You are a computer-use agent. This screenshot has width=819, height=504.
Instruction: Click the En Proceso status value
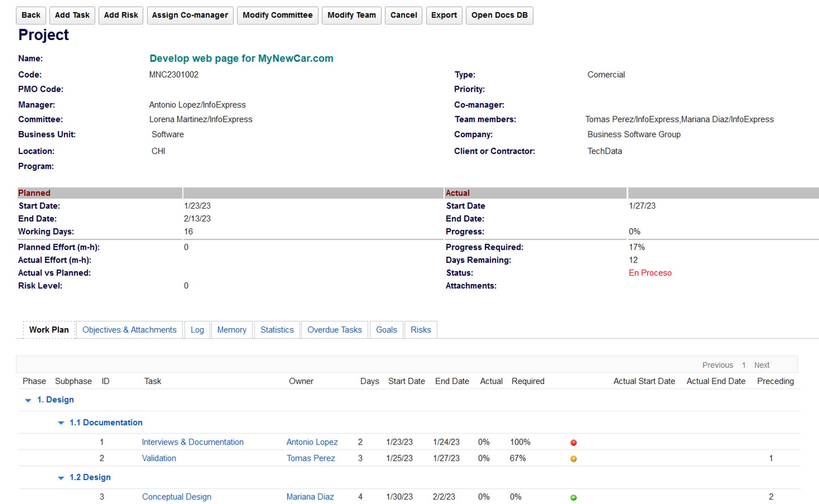point(650,273)
